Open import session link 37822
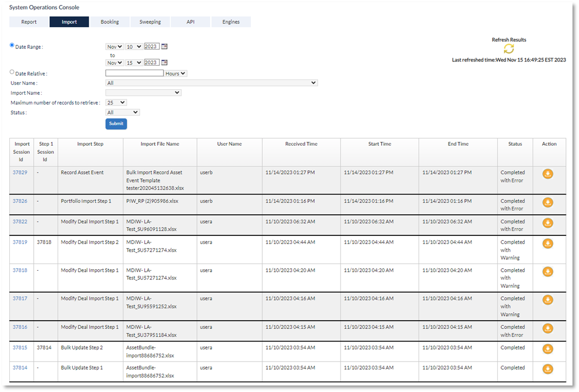The width and height of the screenshot is (579, 392). click(20, 222)
